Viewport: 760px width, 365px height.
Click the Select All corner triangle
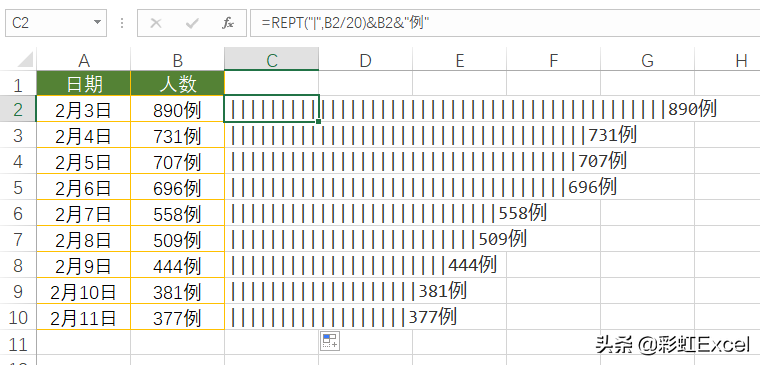(25, 60)
